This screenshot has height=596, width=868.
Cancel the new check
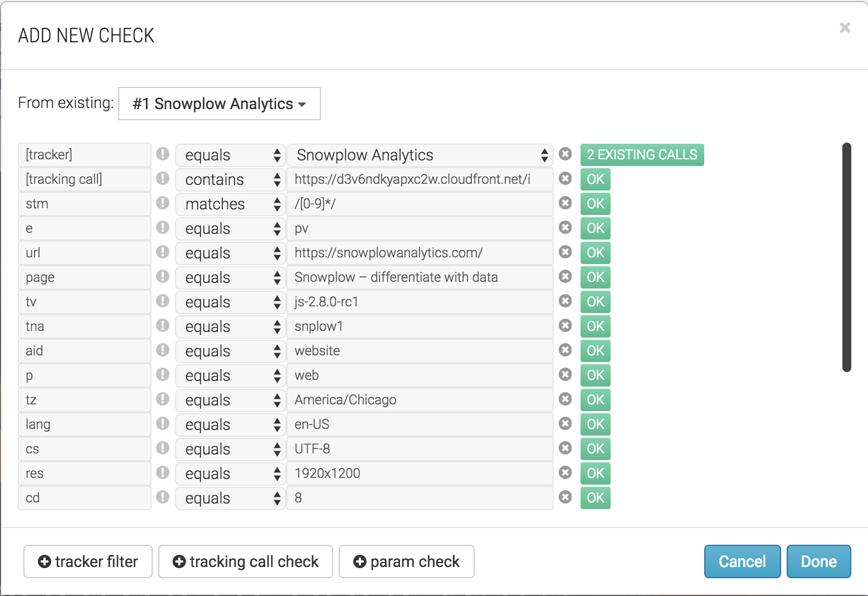tap(742, 561)
